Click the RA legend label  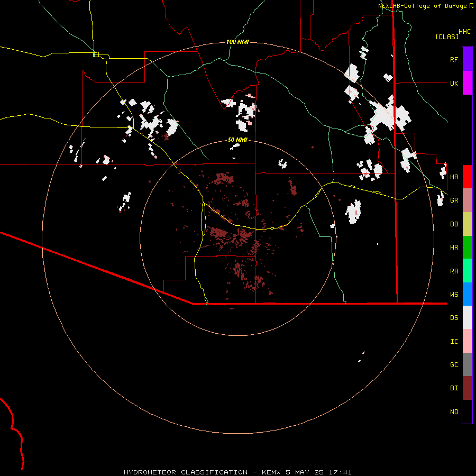coord(454,271)
